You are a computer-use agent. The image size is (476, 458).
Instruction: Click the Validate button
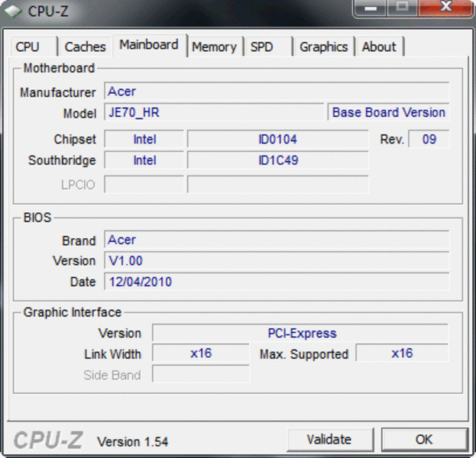[x=330, y=439]
